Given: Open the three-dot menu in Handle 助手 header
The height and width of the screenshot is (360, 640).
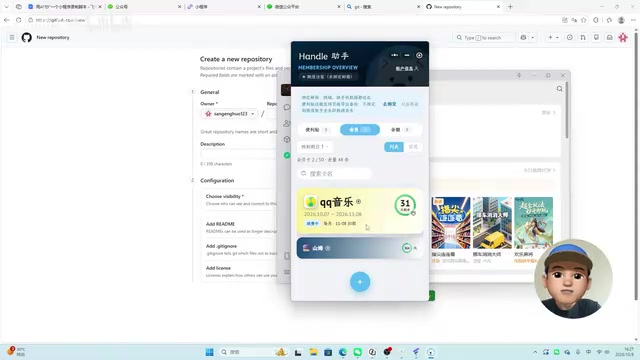Looking at the screenshot, I should 394,55.
